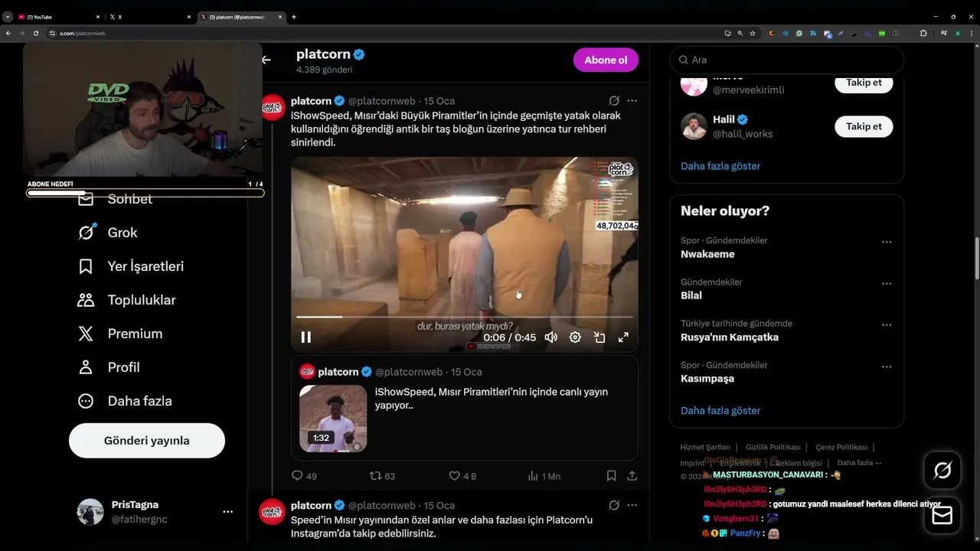Open options for Bilal trend

(887, 283)
